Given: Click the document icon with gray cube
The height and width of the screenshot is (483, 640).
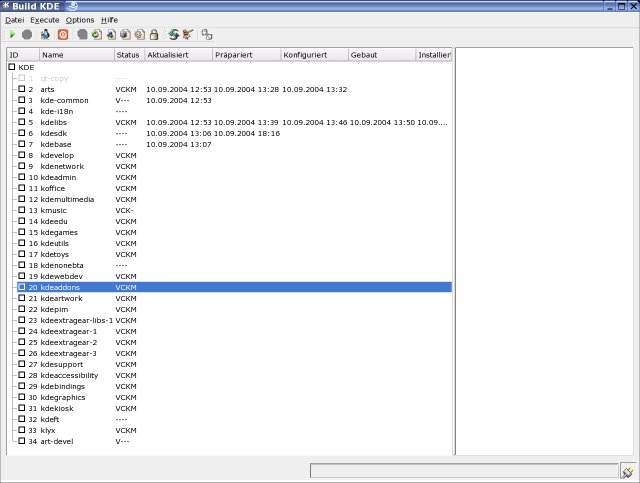Looking at the screenshot, I should tap(125, 35).
